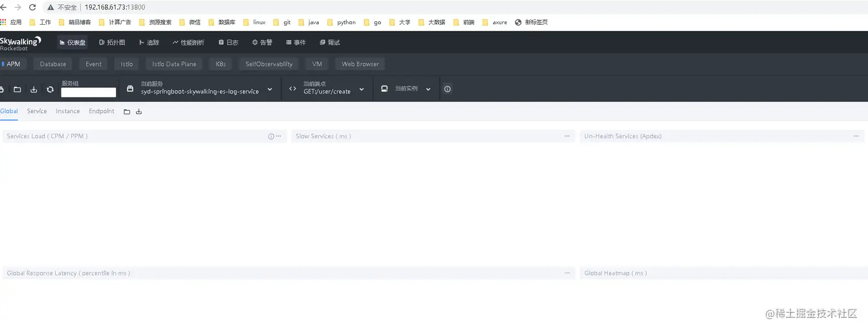Select the Web Browser dashboard tab
This screenshot has height=330, width=868.
[361, 64]
